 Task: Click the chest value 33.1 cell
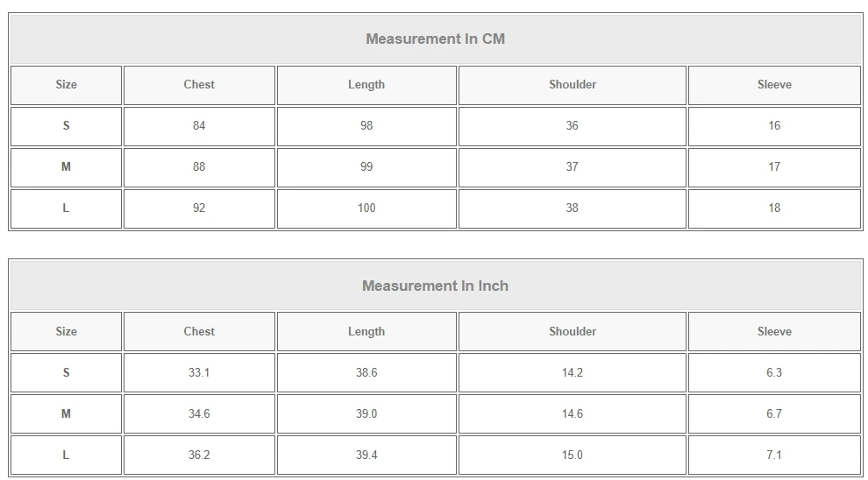[199, 373]
